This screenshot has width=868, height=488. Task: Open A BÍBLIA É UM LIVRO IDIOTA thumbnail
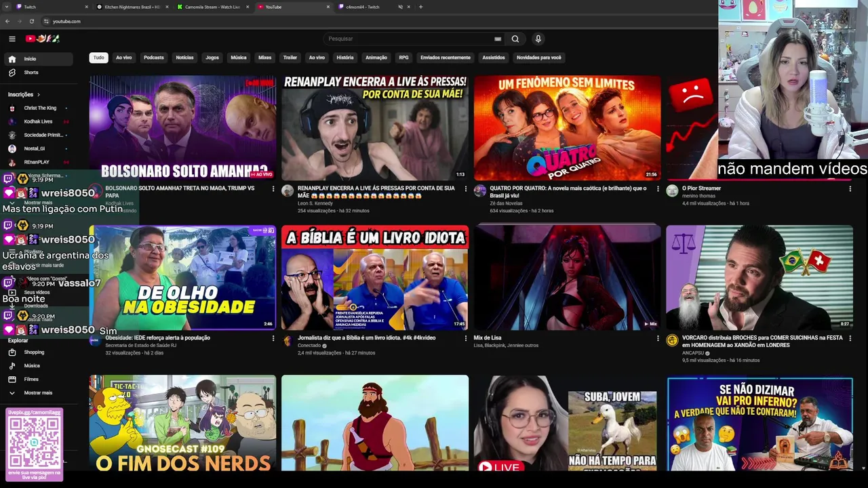click(x=375, y=278)
